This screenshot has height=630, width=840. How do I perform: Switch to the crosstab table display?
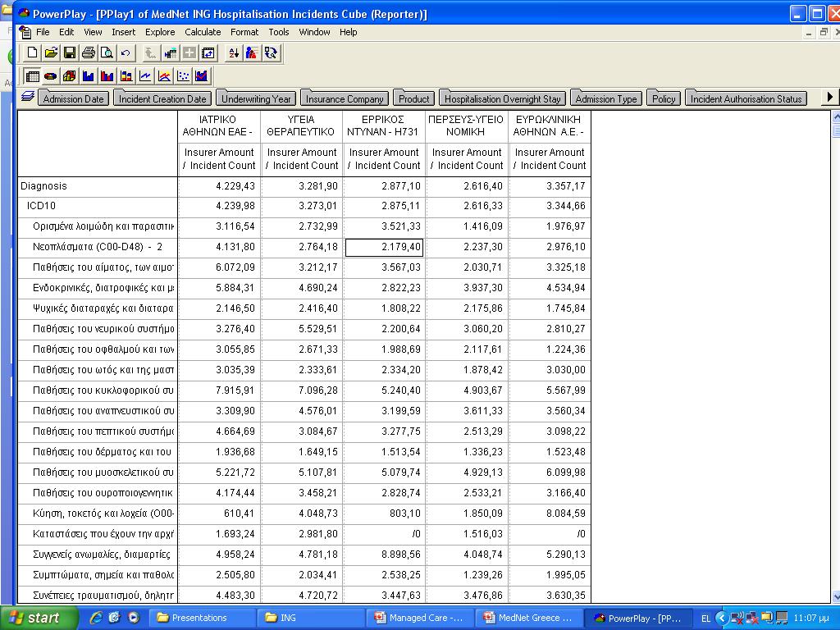tap(32, 76)
